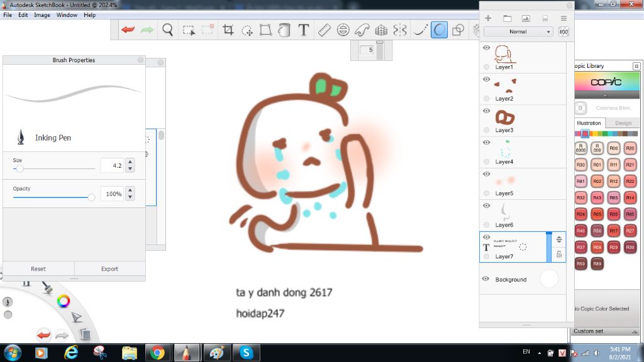The height and width of the screenshot is (362, 644).
Task: Select the highlighted Ellipse guide tool
Action: click(439, 30)
